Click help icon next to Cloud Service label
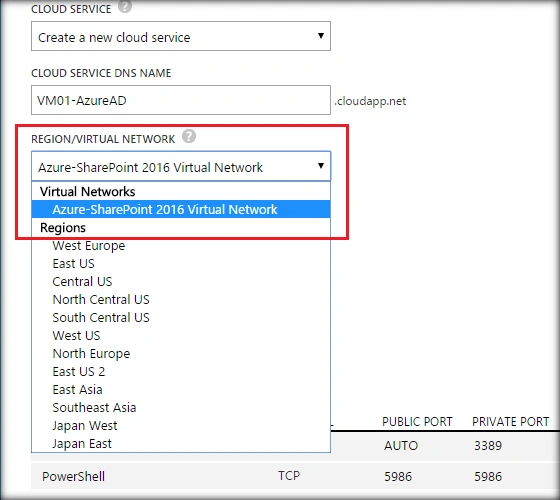Screen dimensions: 560x500 [x=125, y=6]
